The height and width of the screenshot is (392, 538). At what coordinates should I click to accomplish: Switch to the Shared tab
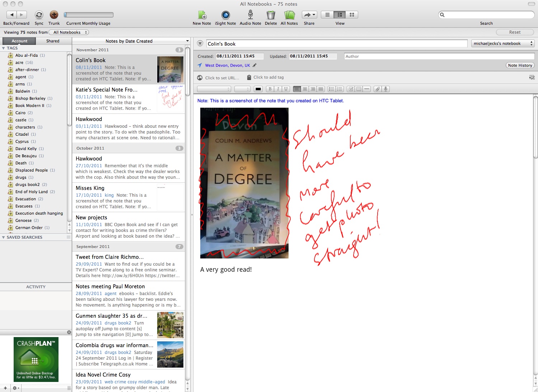[53, 41]
